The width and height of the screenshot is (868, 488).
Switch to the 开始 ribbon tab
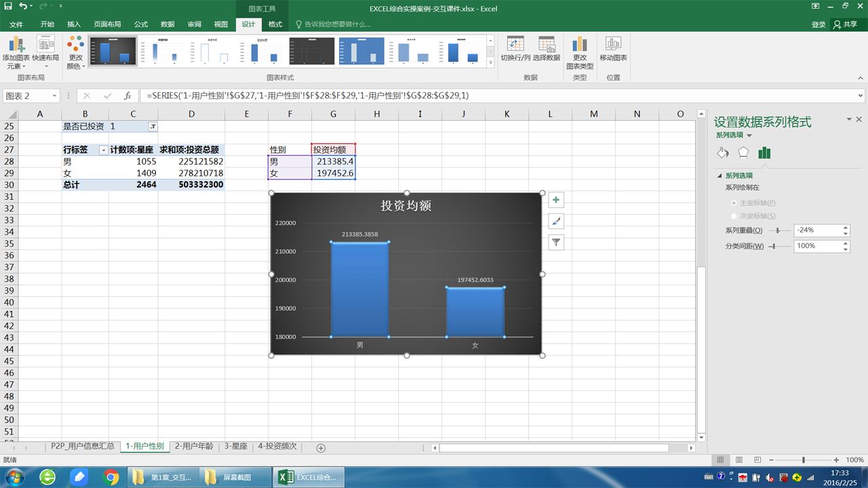(47, 24)
